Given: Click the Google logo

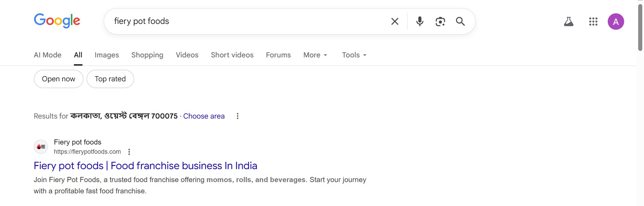Looking at the screenshot, I should [x=57, y=21].
